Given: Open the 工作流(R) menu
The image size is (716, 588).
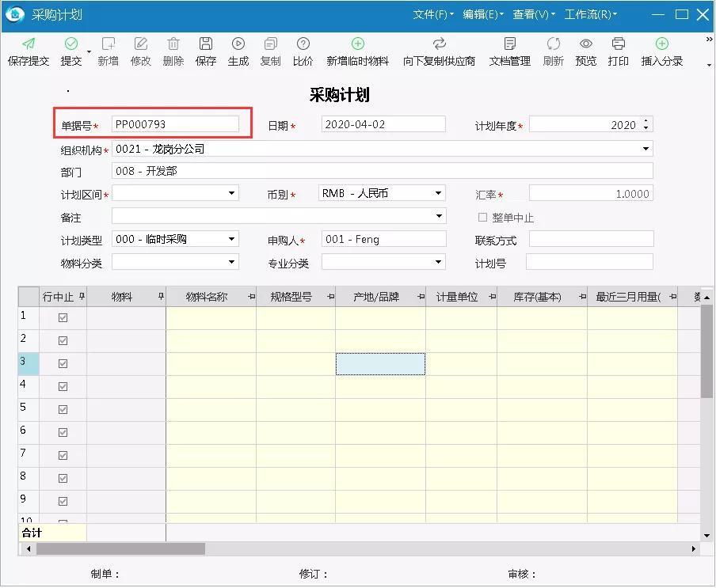Looking at the screenshot, I should click(590, 14).
